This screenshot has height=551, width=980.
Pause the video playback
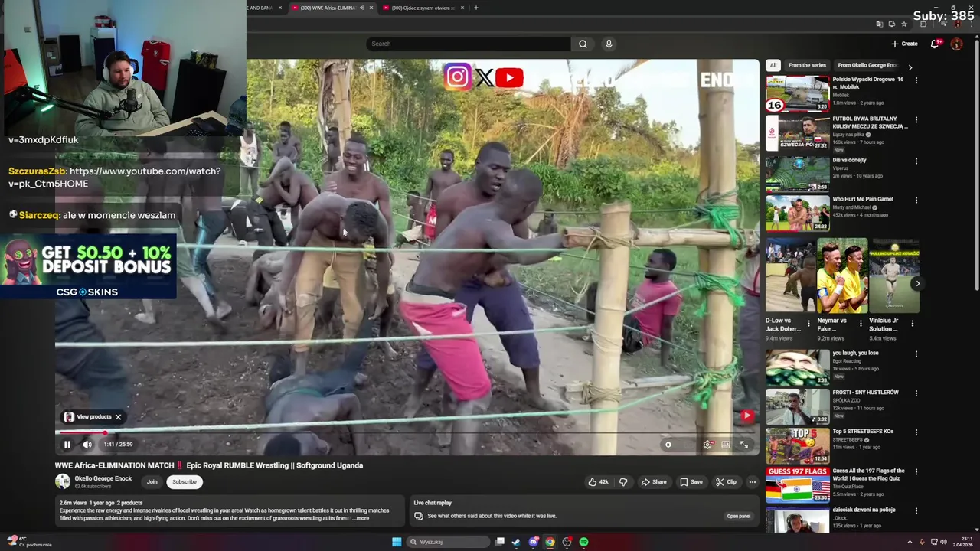coord(67,445)
